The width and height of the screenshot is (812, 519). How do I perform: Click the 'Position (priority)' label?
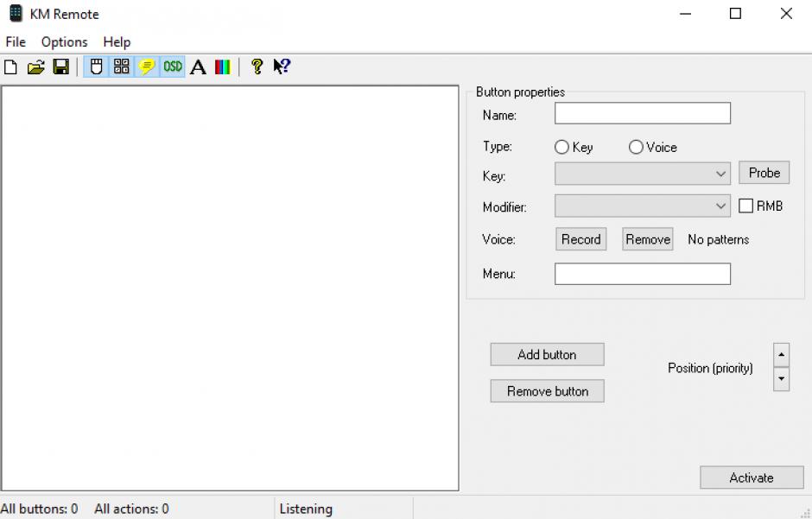710,369
